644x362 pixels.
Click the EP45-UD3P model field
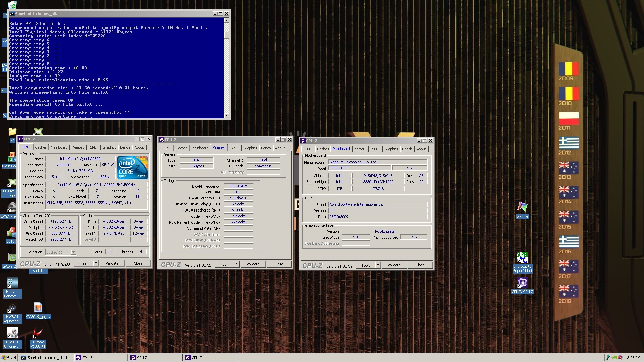360,168
